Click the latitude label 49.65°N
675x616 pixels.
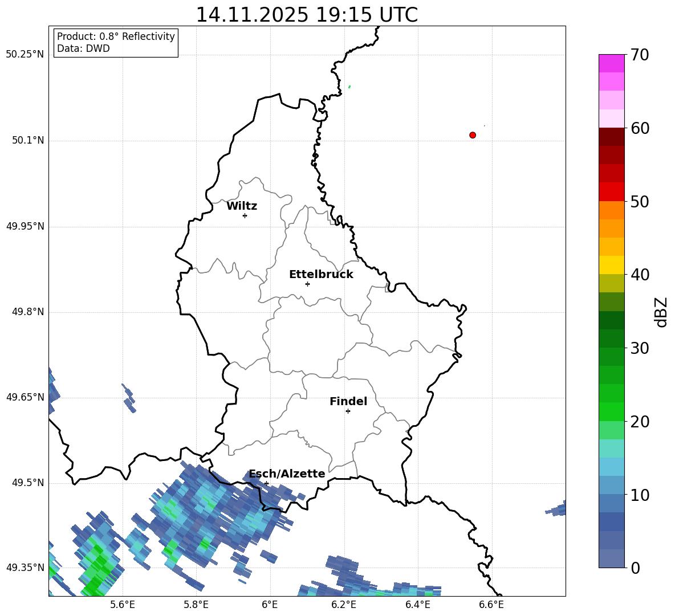click(x=25, y=397)
